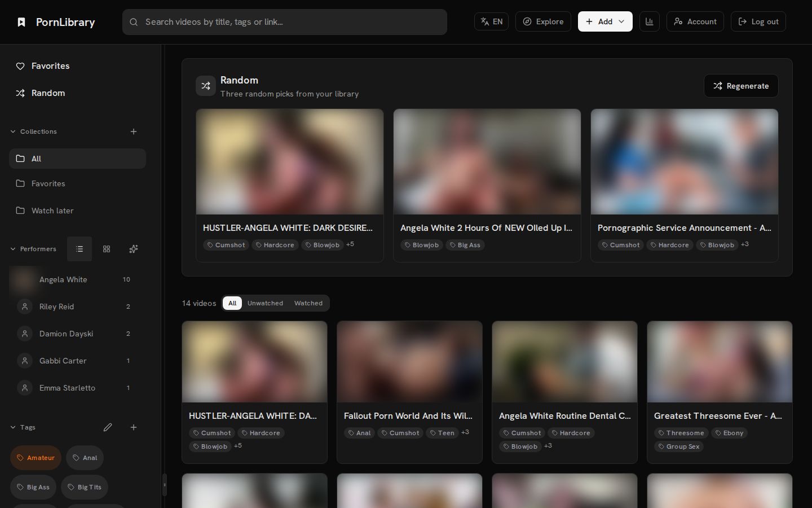
Task: Click the sidebar resize handle
Action: (x=165, y=485)
